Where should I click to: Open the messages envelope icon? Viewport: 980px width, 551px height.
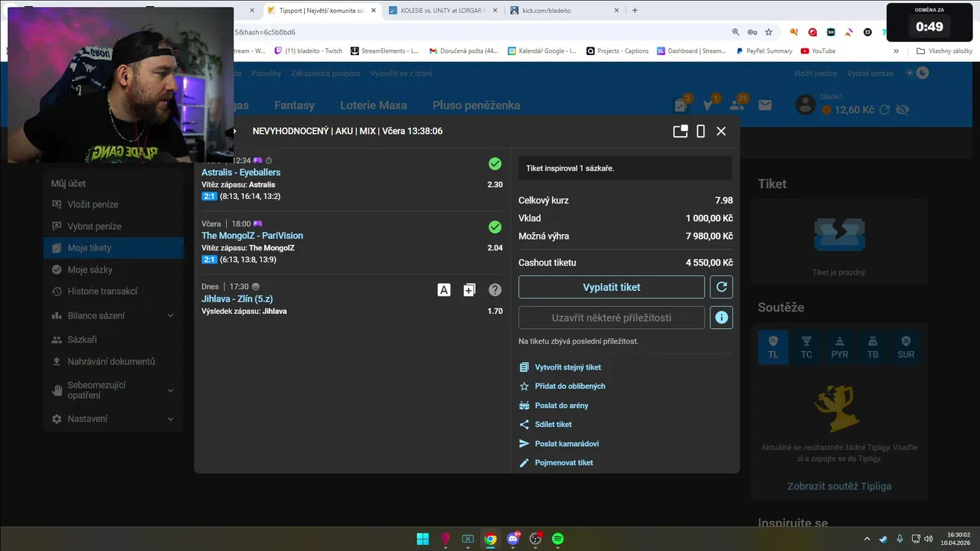click(x=765, y=106)
